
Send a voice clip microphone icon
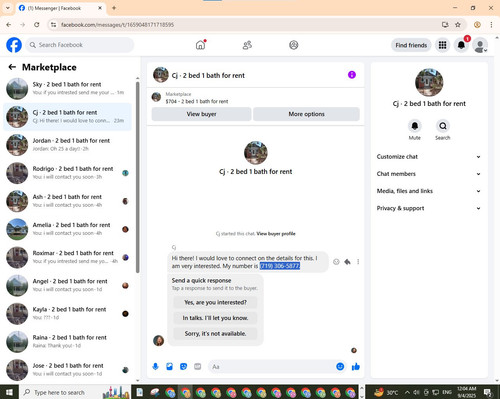[155, 367]
